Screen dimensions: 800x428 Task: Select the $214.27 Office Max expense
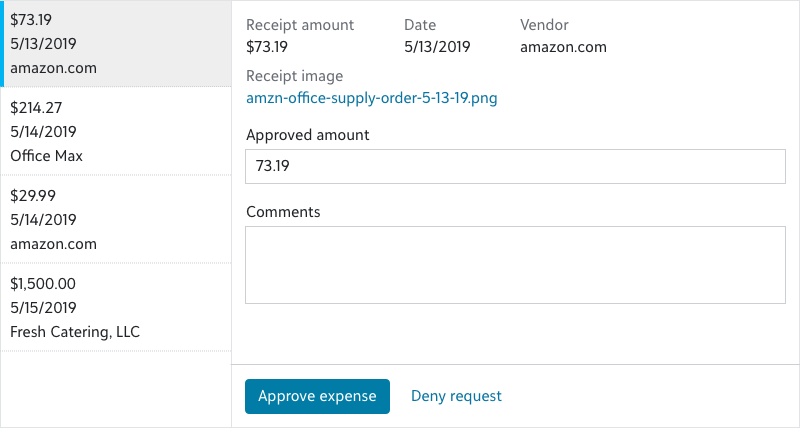tap(115, 131)
